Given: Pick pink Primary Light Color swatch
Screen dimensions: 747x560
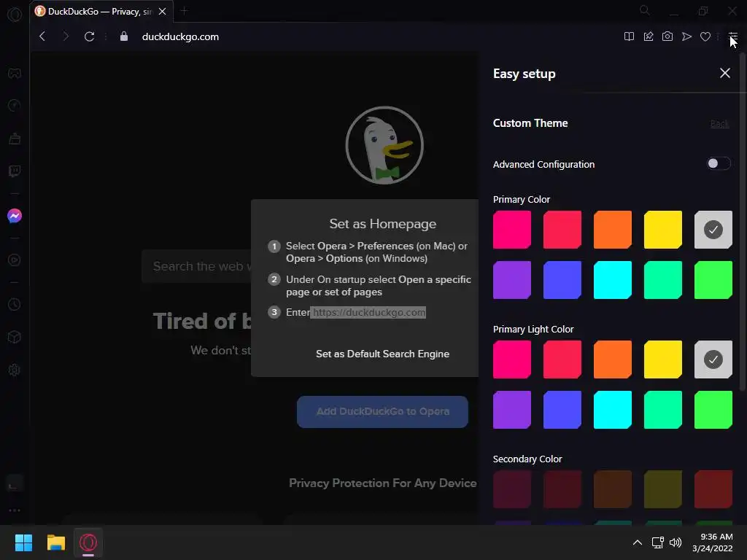Looking at the screenshot, I should pyautogui.click(x=512, y=359).
